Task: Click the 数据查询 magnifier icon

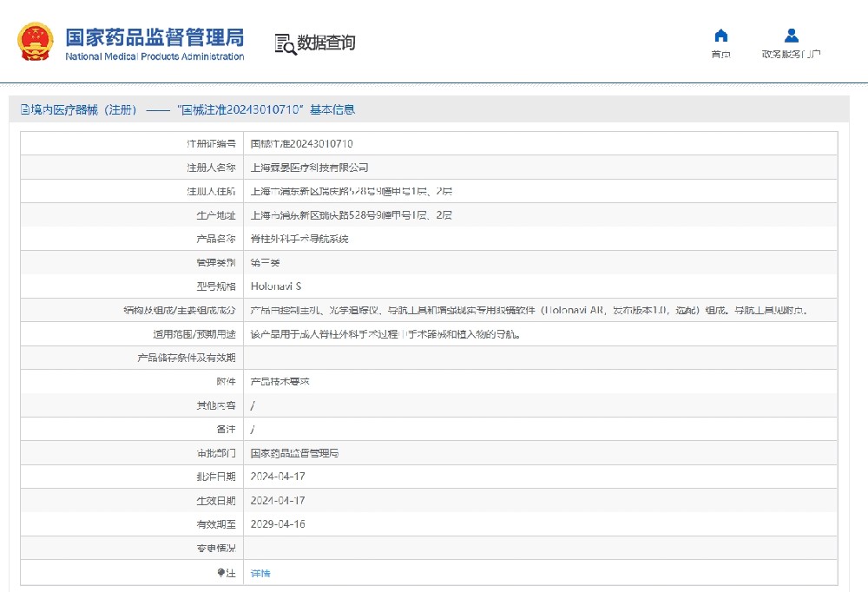Action: [285, 42]
